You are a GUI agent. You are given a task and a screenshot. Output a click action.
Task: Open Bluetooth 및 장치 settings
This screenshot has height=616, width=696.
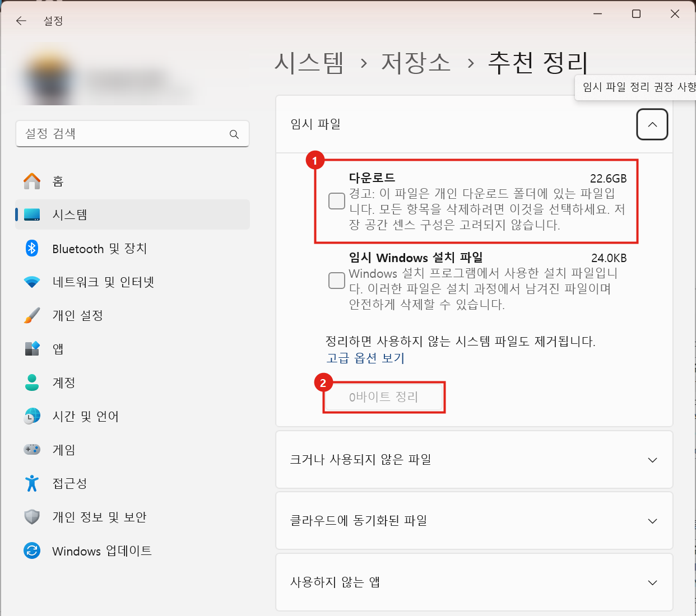point(132,248)
